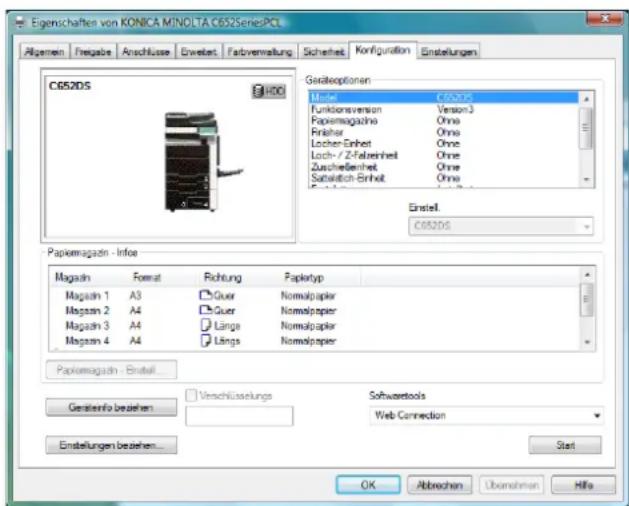Image resolution: width=629 pixels, height=506 pixels.
Task: Select the Funktionsversion row
Action: pyautogui.click(x=443, y=109)
